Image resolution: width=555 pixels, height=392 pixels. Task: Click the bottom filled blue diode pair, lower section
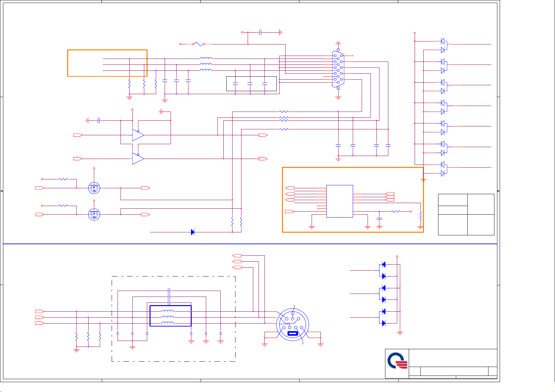pos(383,317)
